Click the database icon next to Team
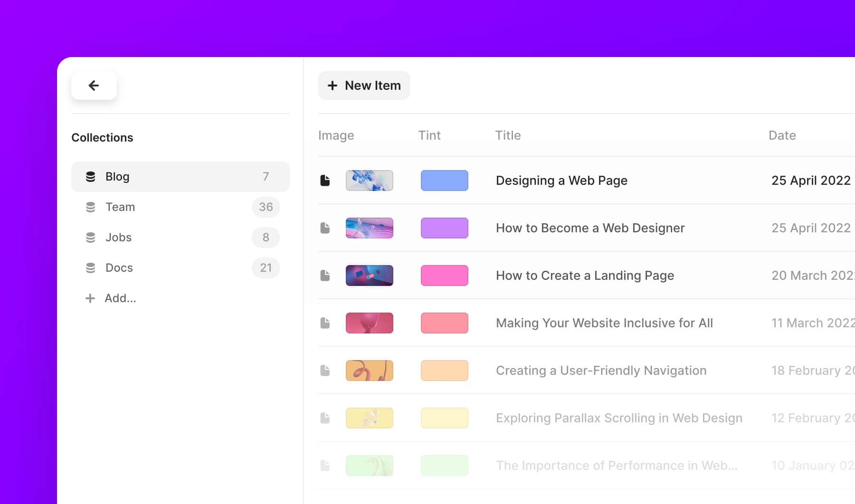The width and height of the screenshot is (855, 504). pos(90,207)
